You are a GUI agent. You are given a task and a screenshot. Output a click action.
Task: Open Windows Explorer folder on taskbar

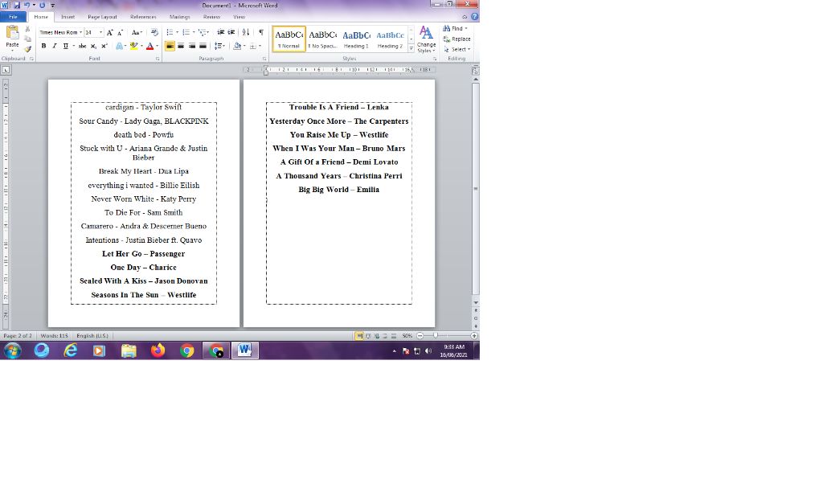point(129,350)
